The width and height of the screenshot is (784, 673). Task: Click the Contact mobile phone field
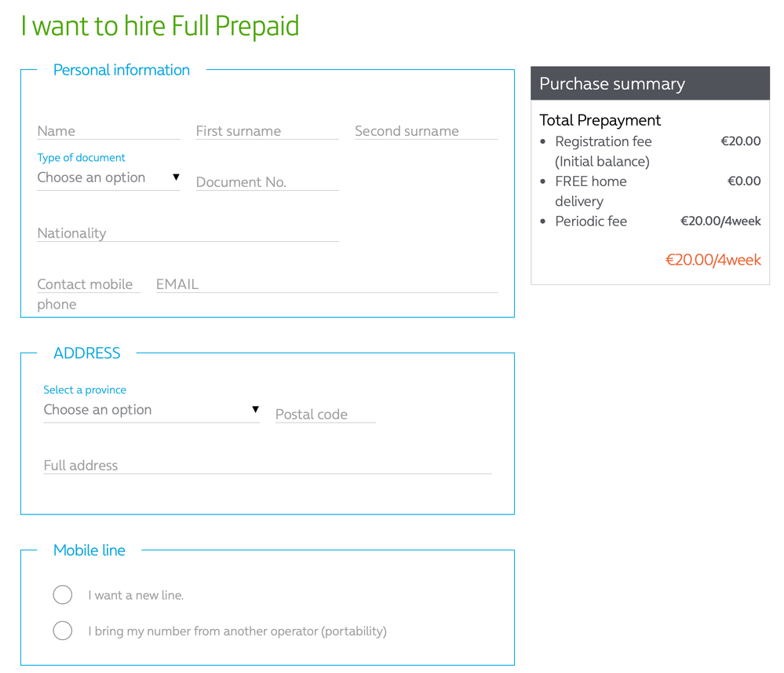click(88, 285)
